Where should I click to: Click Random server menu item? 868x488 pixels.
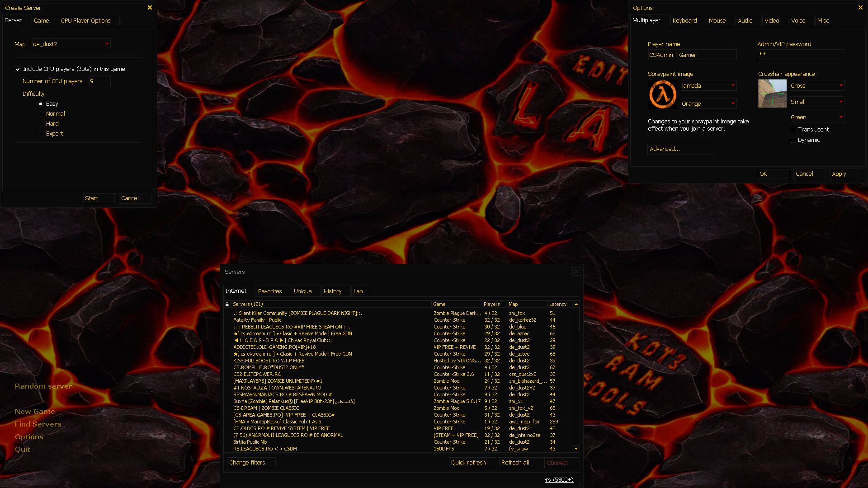pyautogui.click(x=43, y=386)
